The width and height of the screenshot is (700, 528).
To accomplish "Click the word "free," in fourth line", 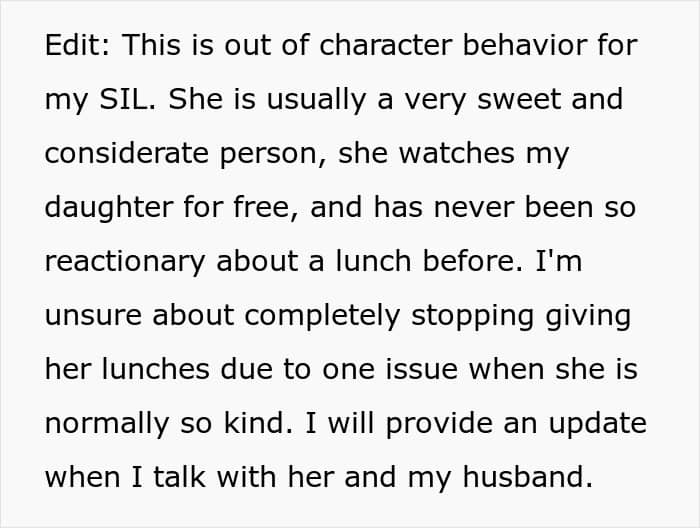I will [x=266, y=208].
